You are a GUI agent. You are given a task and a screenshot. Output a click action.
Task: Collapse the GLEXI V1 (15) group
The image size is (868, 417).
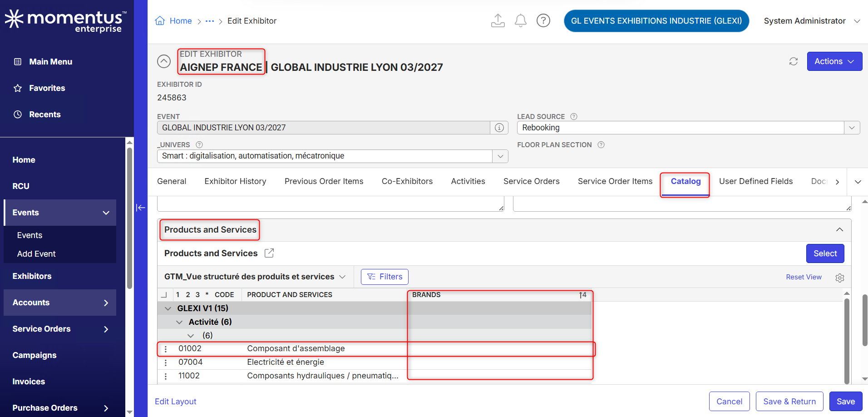click(168, 308)
